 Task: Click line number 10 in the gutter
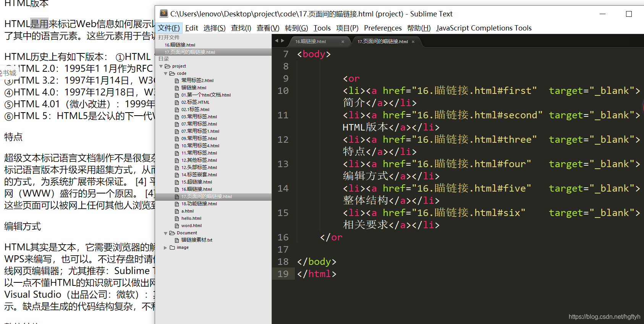283,91
